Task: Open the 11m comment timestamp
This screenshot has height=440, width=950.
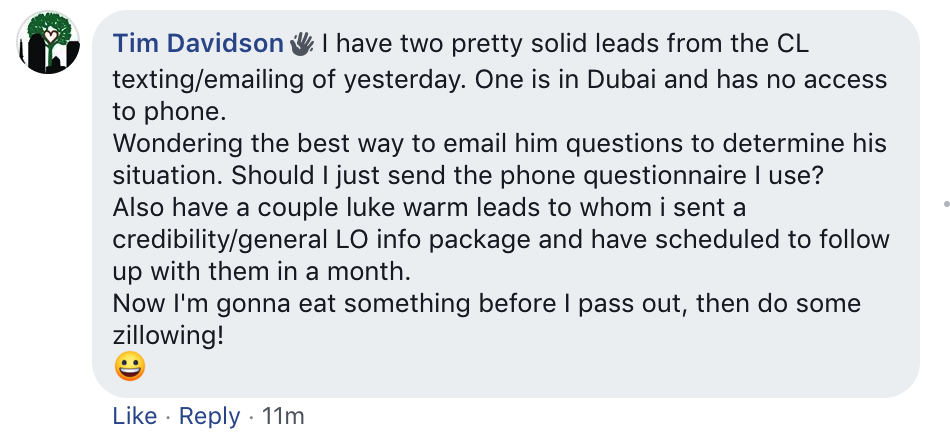Action: tap(283, 416)
